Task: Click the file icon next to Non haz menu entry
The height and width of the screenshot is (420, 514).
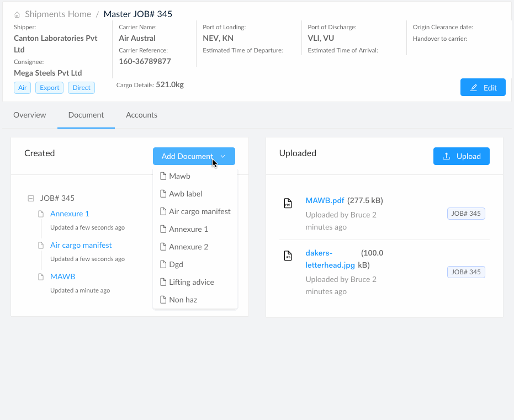Action: tap(163, 300)
